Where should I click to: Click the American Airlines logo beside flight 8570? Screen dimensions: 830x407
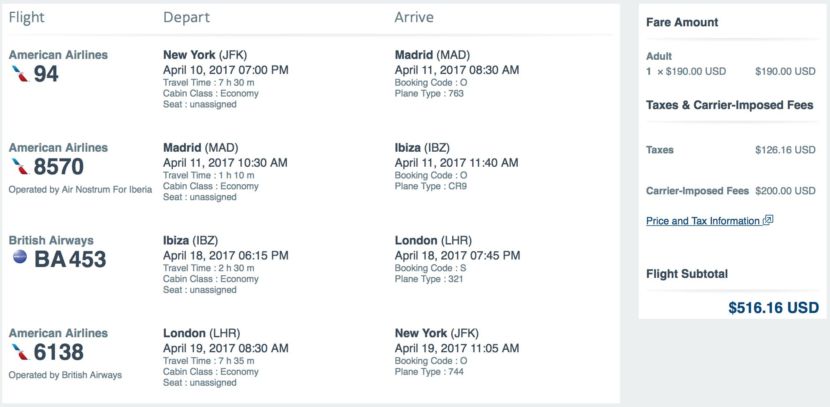pos(20,167)
